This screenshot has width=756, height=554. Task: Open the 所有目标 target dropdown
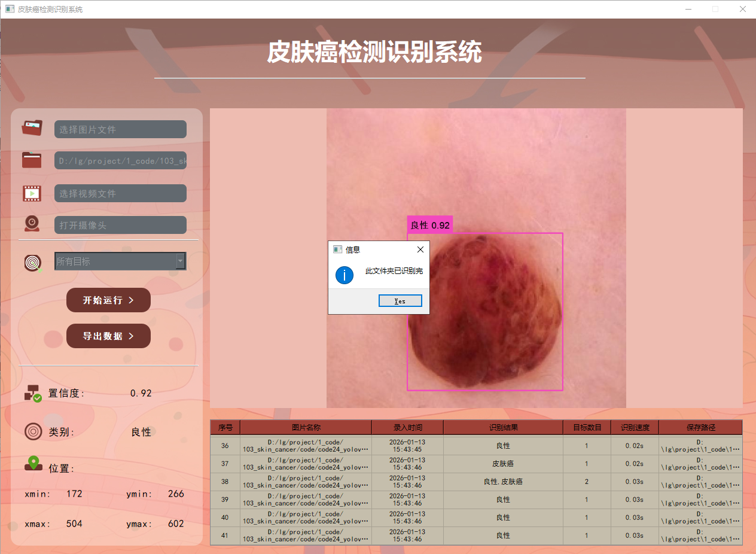[x=120, y=261]
